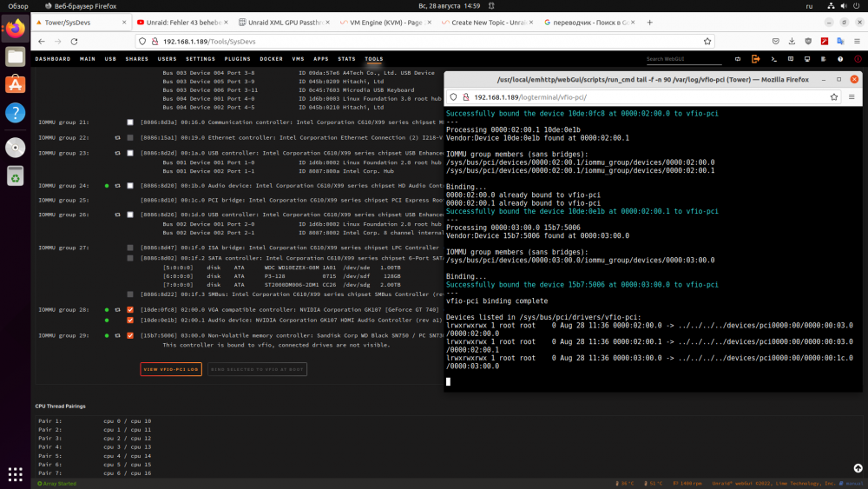
Task: Click Bind Selected to VFIO at Boot
Action: (x=257, y=369)
